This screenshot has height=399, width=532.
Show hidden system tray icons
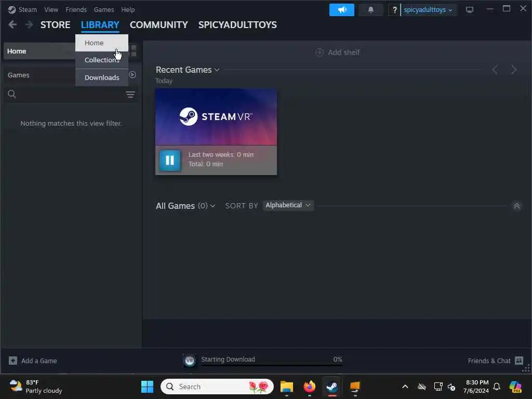(405, 387)
